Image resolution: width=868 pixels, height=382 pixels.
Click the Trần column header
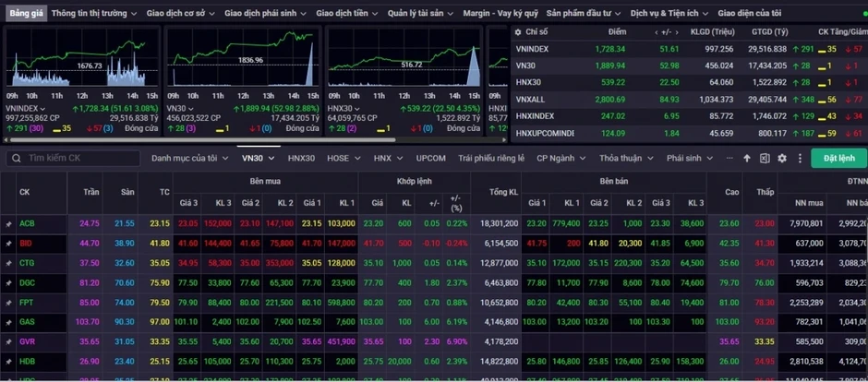91,192
